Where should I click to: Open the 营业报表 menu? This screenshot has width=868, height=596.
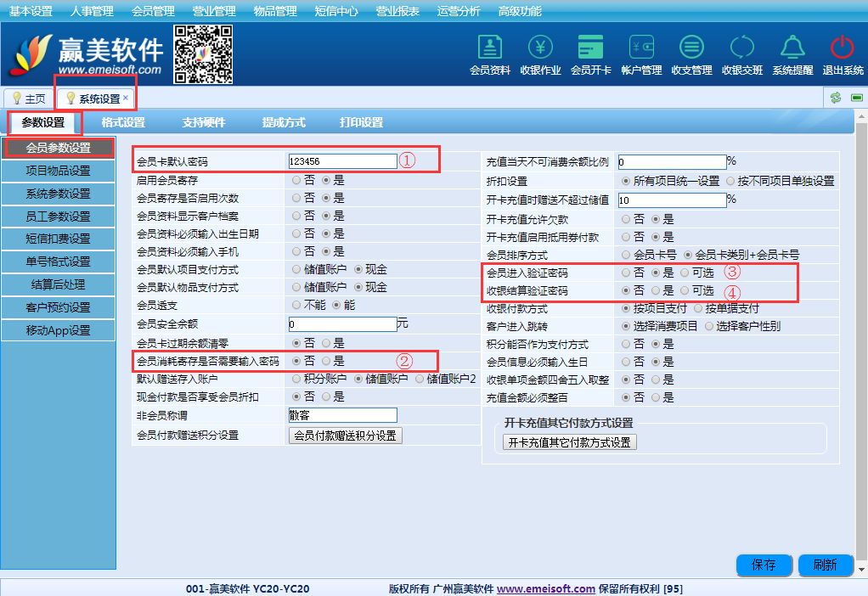(397, 11)
